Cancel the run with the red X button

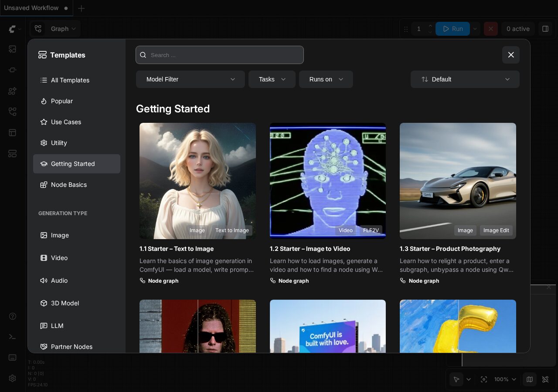coord(491,29)
